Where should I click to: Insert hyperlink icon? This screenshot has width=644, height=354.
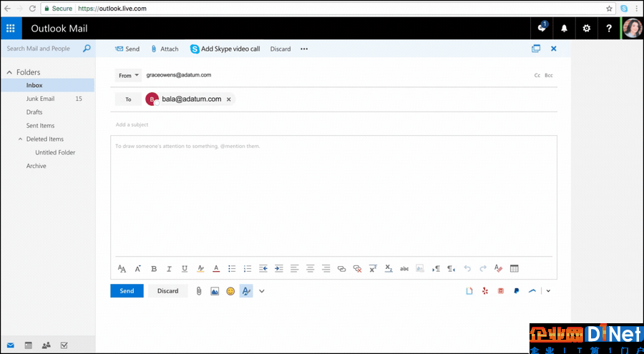[341, 269]
